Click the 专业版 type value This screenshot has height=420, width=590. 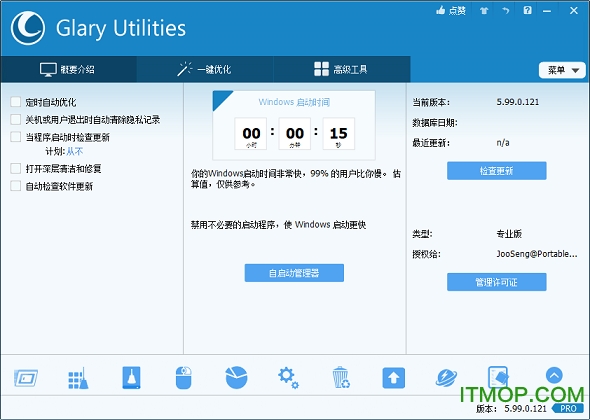pos(509,234)
